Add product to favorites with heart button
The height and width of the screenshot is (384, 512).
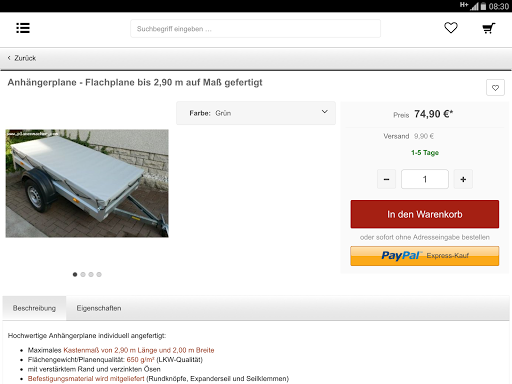pyautogui.click(x=495, y=88)
